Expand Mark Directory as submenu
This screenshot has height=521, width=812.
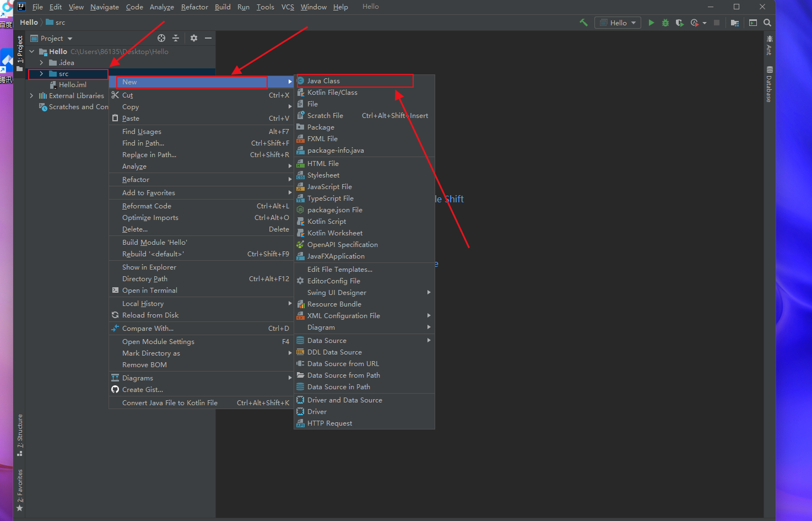click(x=201, y=353)
